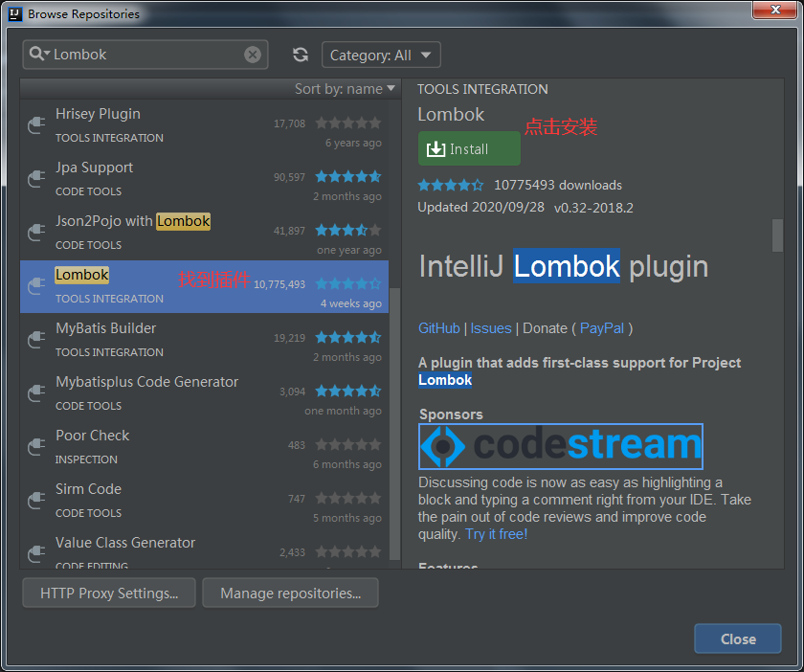Screen dimensions: 804x672
Task: Select Value Class Generator plugin
Action: point(204,549)
